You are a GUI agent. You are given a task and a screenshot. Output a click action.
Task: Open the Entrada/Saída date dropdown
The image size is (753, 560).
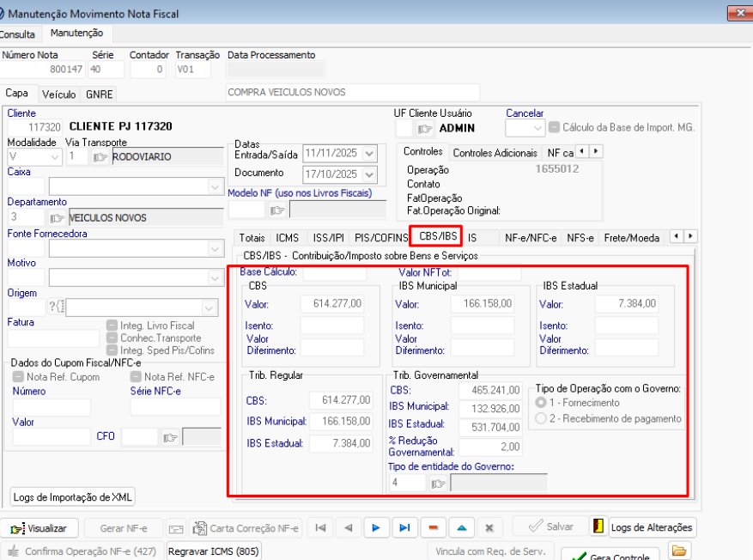[369, 155]
